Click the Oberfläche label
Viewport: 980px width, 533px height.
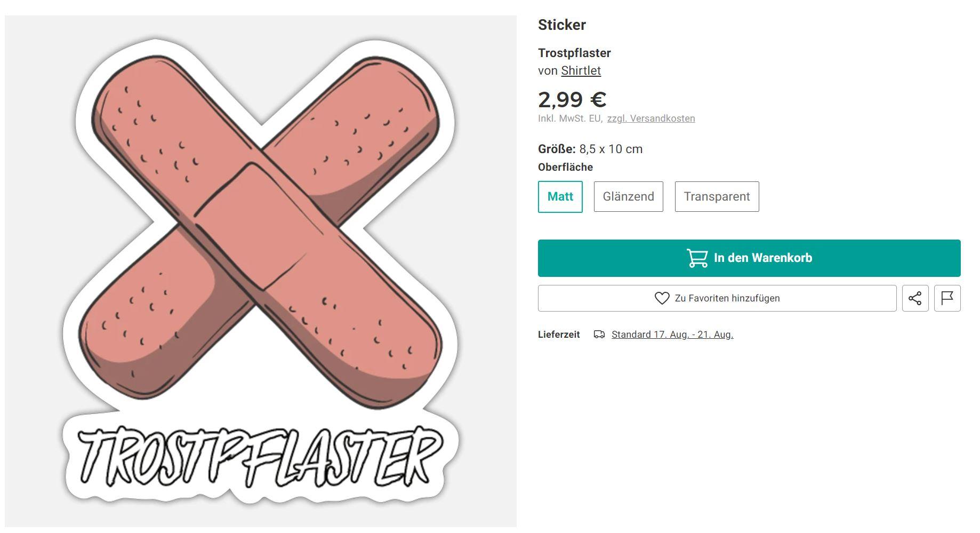point(565,167)
